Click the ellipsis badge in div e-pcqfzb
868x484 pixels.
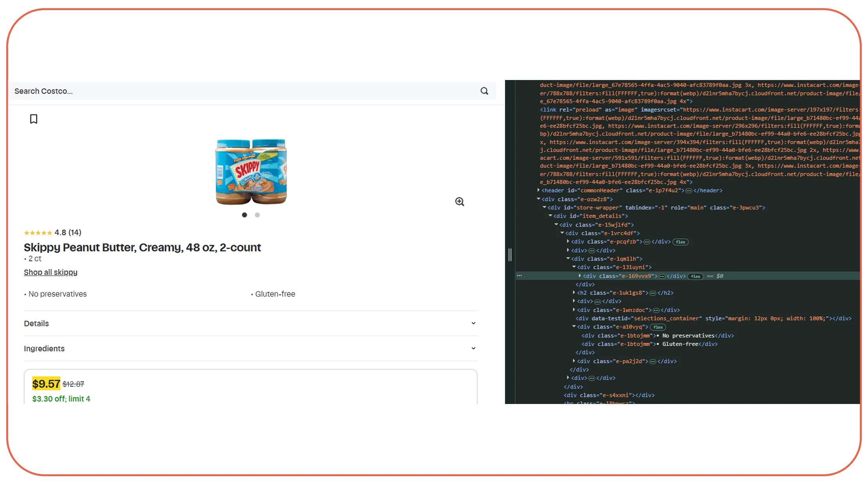[x=647, y=242]
